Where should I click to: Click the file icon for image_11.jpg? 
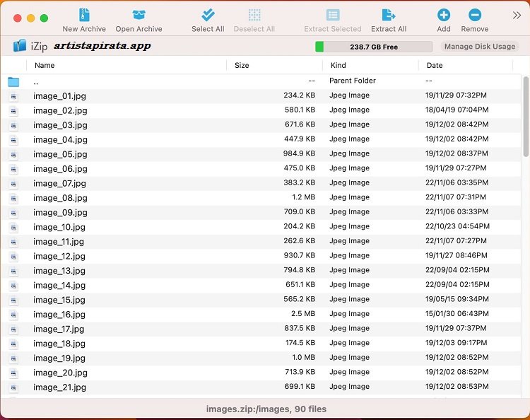pos(13,242)
